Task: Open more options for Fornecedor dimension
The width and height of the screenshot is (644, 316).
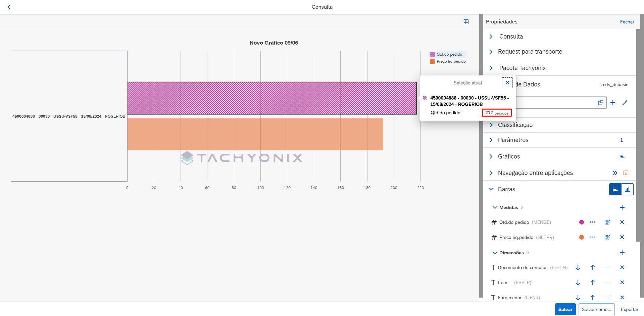Action: (x=607, y=298)
